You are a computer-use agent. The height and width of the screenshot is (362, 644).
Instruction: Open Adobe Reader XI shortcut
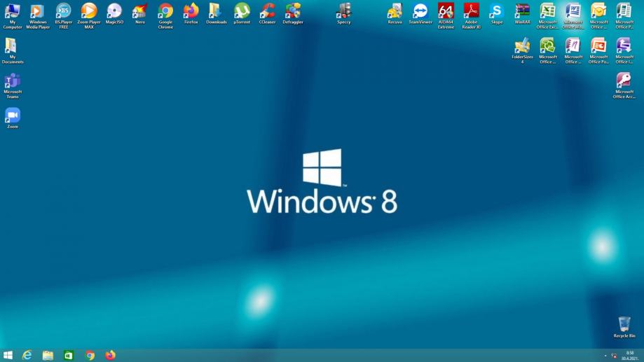point(471,16)
